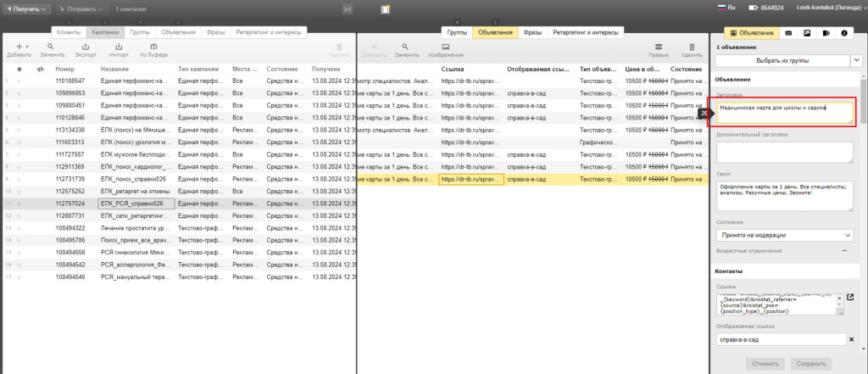Click the Images (Изображения) toolbar icon
Screen dimensions: 868x374
coord(445,47)
